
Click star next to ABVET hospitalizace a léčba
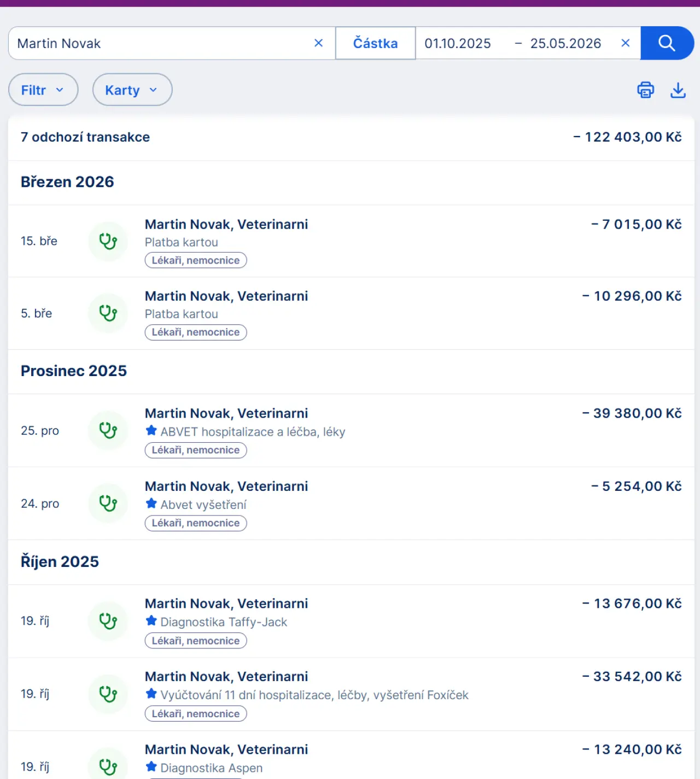[151, 431]
